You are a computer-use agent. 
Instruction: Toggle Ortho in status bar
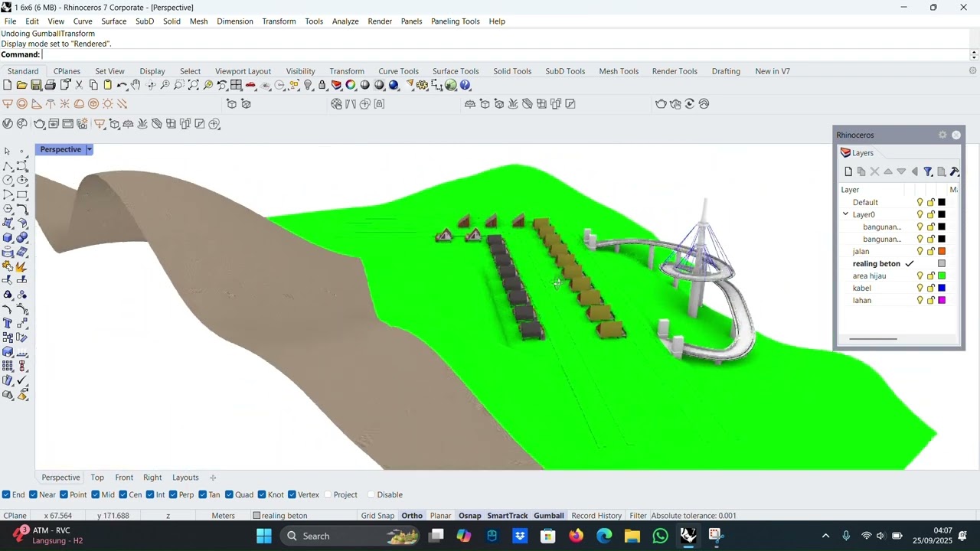(412, 516)
